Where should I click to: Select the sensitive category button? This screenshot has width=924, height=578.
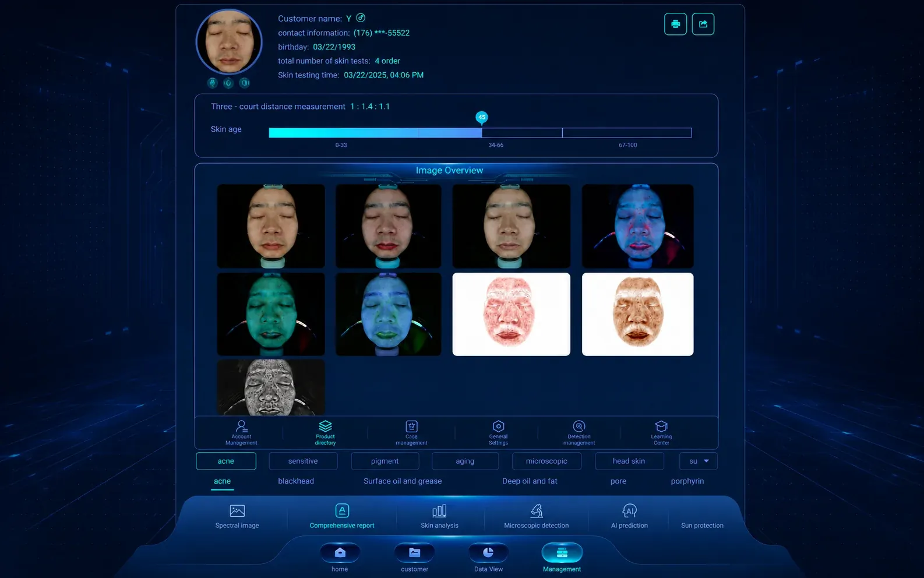click(303, 461)
